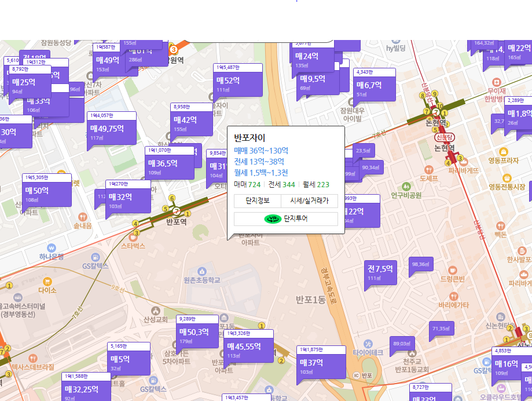
Task: Click the GS칼텍스 gas station icon
Action: point(96,257)
